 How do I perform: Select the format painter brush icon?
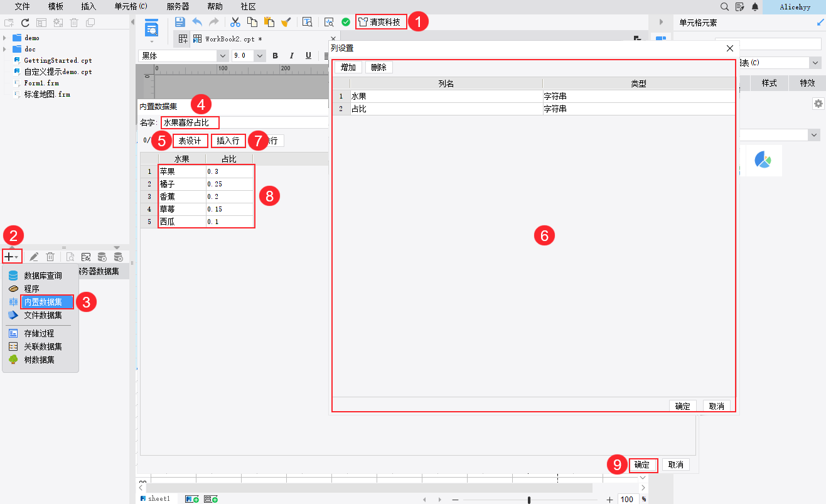click(x=286, y=22)
